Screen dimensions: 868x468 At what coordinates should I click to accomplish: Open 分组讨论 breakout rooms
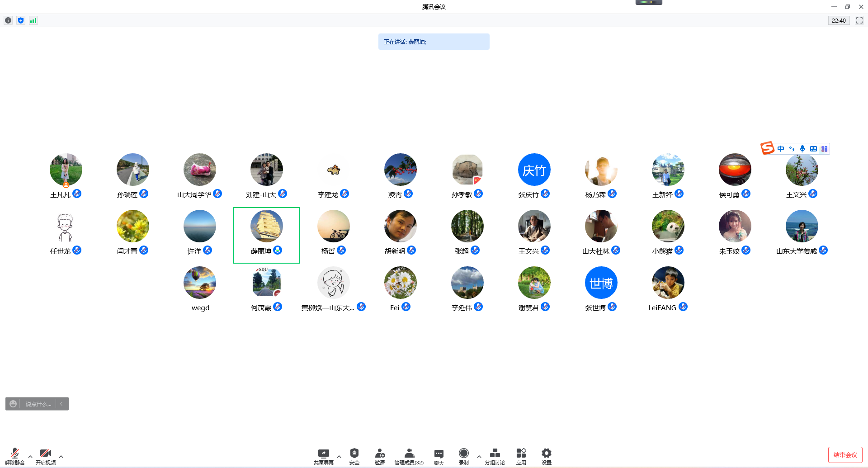[495, 456]
